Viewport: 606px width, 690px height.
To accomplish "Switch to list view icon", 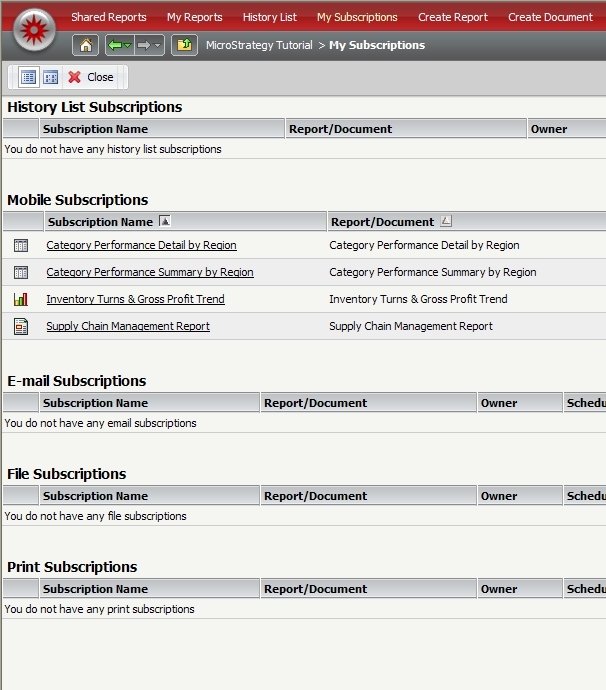I will [29, 77].
